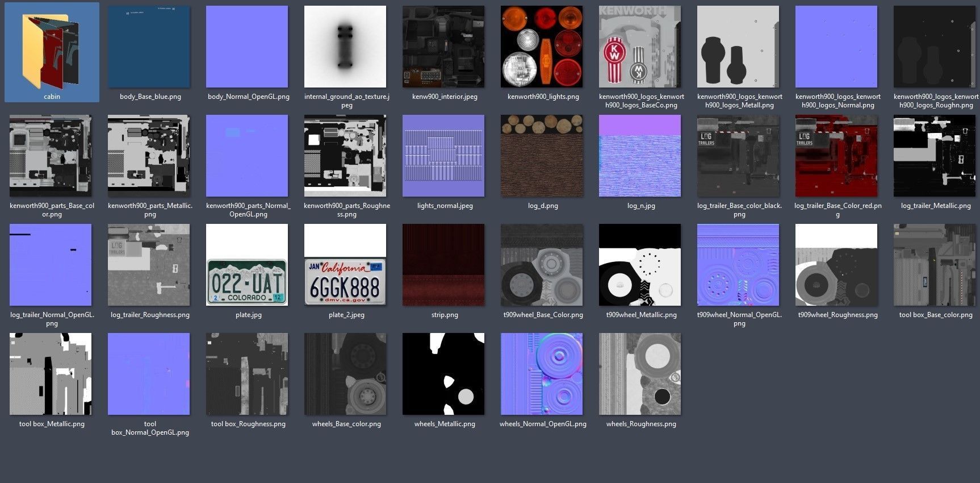Select the log_trailer_Metallic.png thumbnail

[x=935, y=156]
